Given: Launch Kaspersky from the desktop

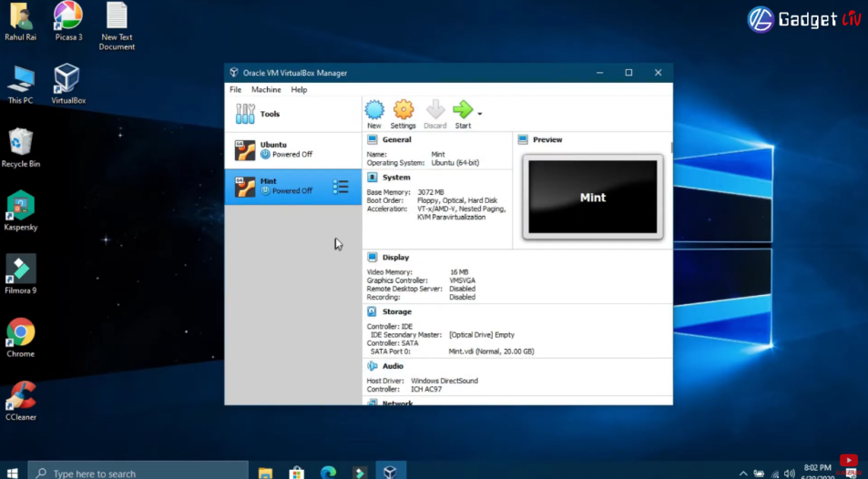Looking at the screenshot, I should click(20, 211).
